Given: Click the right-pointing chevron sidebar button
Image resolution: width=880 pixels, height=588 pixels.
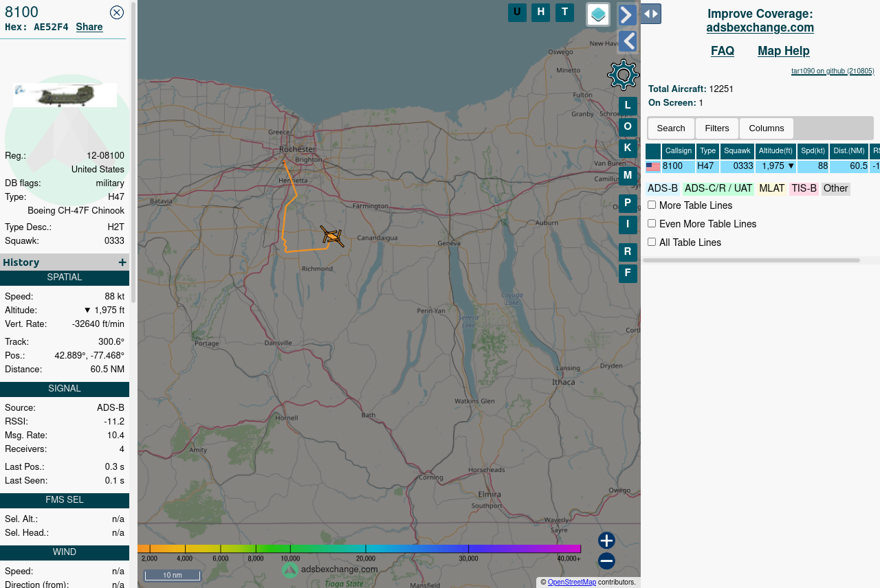Looking at the screenshot, I should [x=627, y=14].
